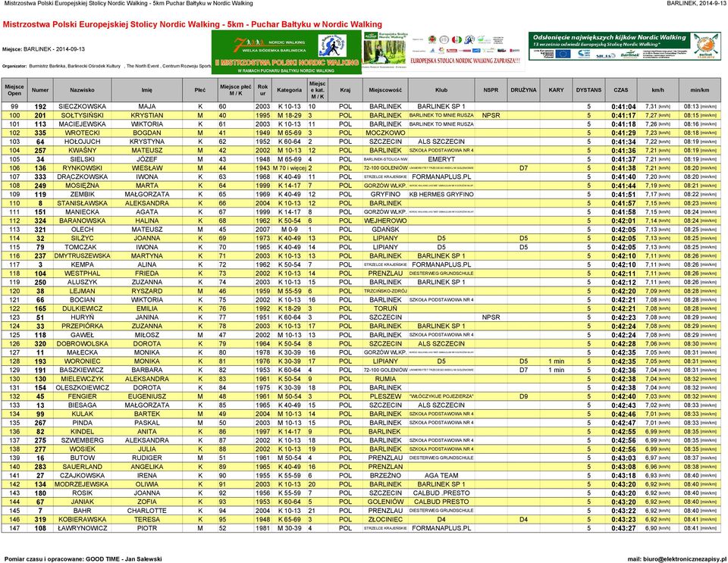Click the '1 min' penalty in BASZKIEWICZ row

pos(556,371)
